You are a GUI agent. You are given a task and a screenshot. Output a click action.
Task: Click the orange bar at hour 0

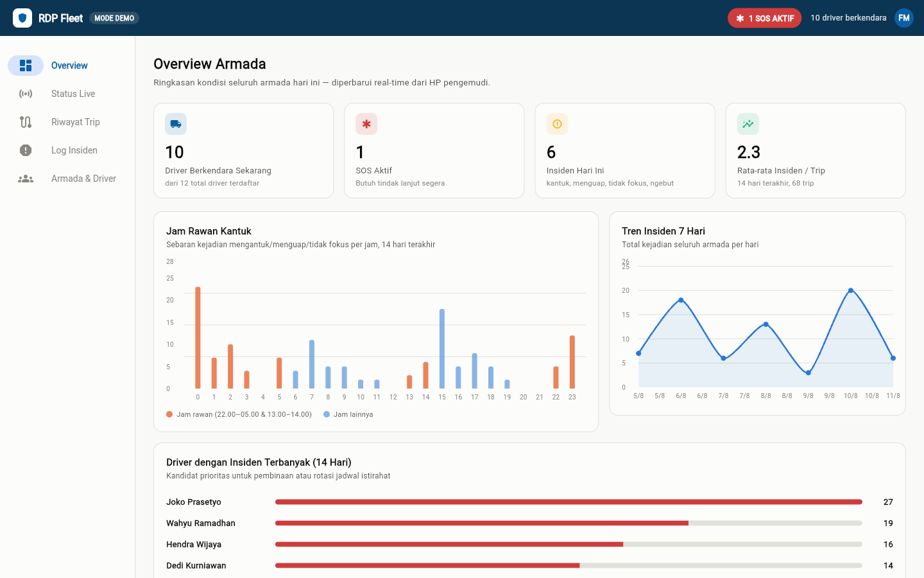[x=198, y=338]
